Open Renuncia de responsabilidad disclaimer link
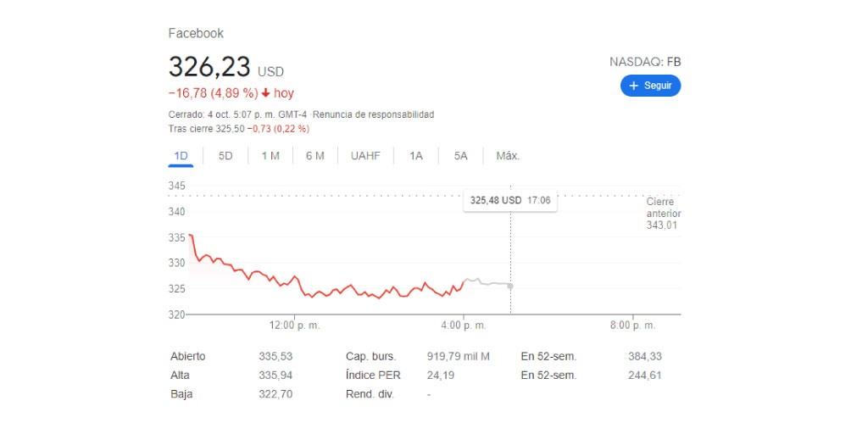This screenshot has height=434, width=868. 374,114
